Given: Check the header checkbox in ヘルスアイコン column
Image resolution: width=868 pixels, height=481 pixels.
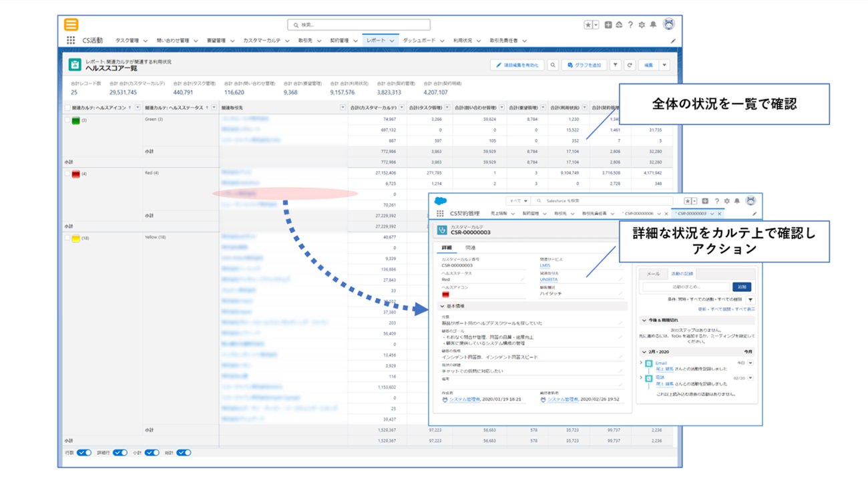Looking at the screenshot, I should [x=67, y=107].
